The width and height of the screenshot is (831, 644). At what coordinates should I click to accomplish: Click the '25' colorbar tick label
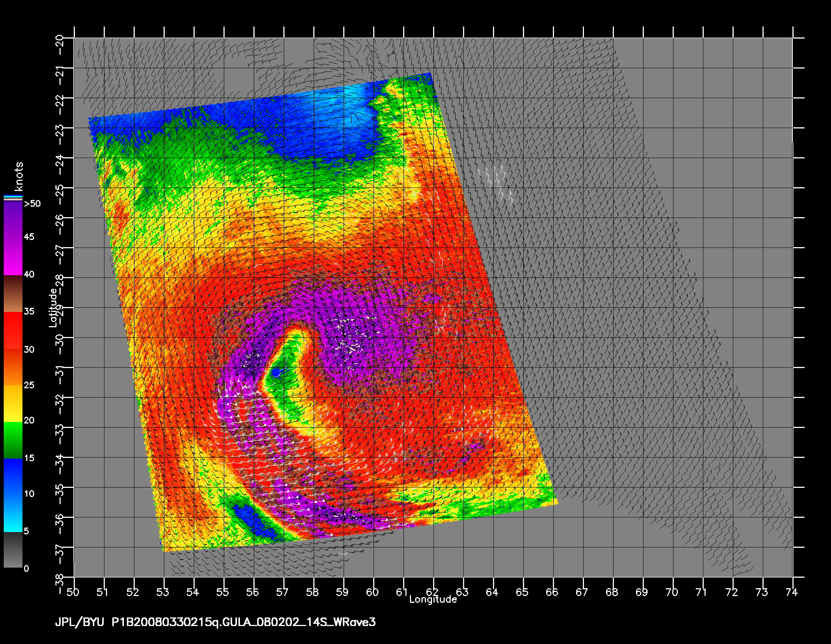pos(29,385)
